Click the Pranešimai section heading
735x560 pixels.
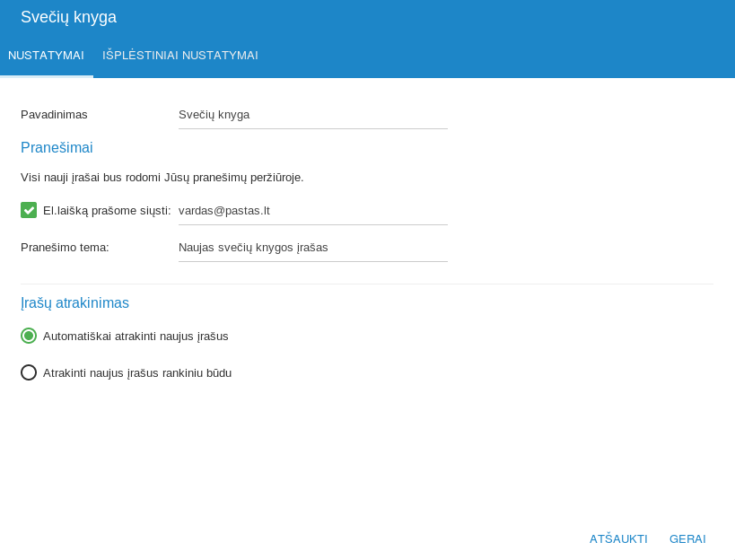tap(57, 148)
